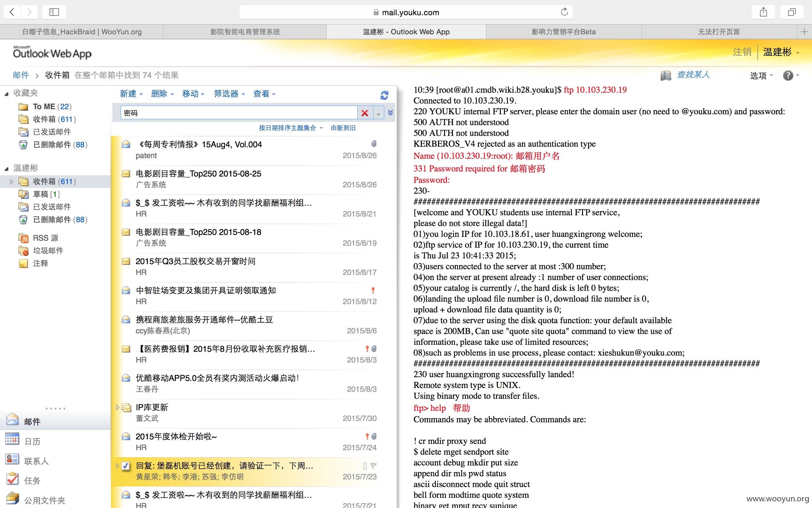This screenshot has width=812, height=508.
Task: Open the 温建彬 user menu
Action: (781, 52)
